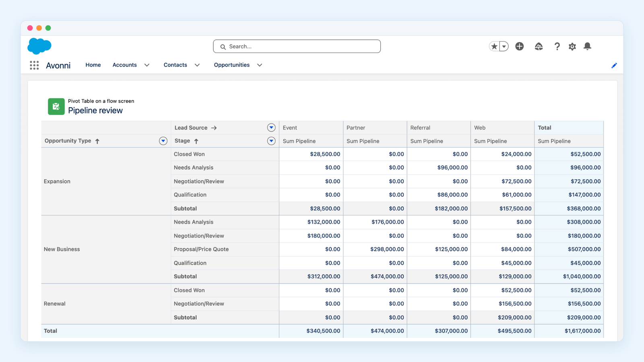This screenshot has width=644, height=362.
Task: Click the favorites star icon
Action: click(x=494, y=46)
